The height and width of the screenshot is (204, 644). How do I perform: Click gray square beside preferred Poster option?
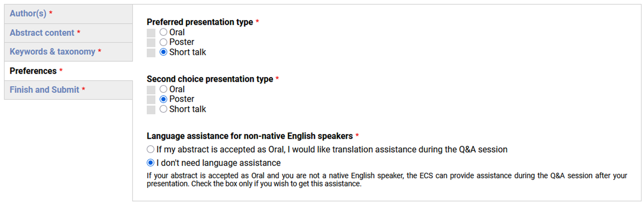point(151,42)
